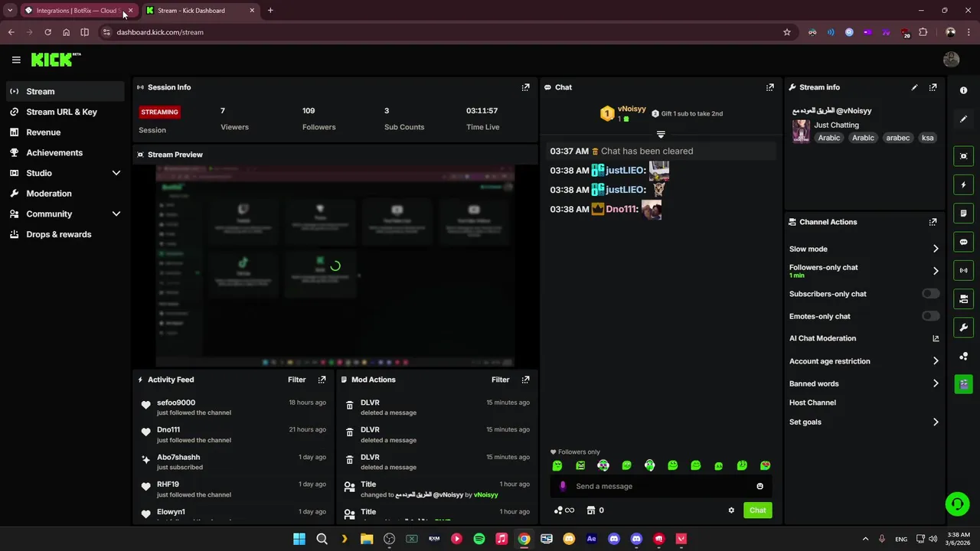980x551 pixels.
Task: Click the purple microphone icon in chat input
Action: 563,486
